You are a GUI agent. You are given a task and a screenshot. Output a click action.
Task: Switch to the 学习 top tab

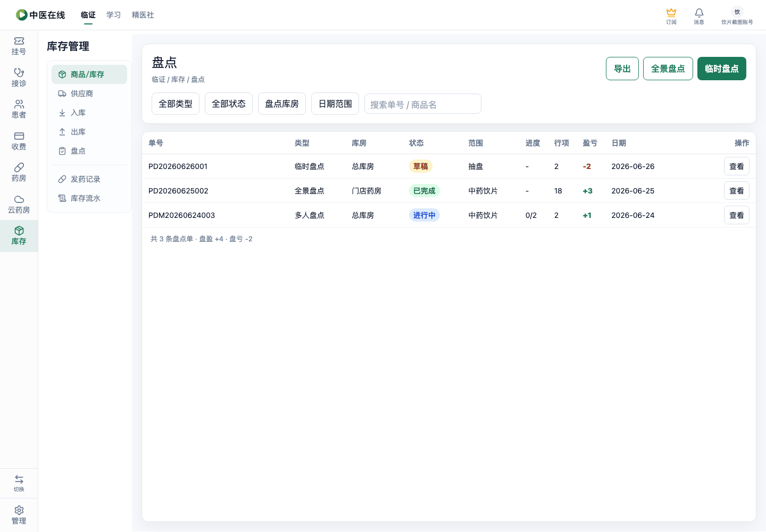point(114,15)
